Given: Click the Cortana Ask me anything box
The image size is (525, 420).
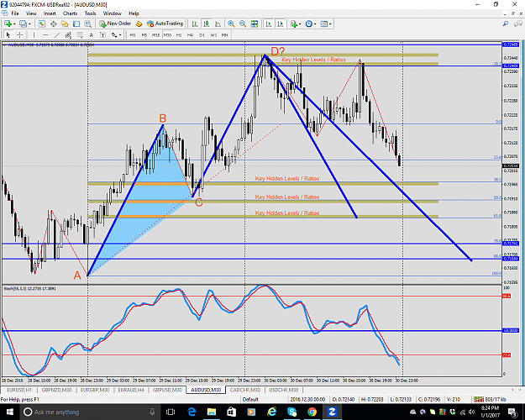Looking at the screenshot, I should (89, 412).
